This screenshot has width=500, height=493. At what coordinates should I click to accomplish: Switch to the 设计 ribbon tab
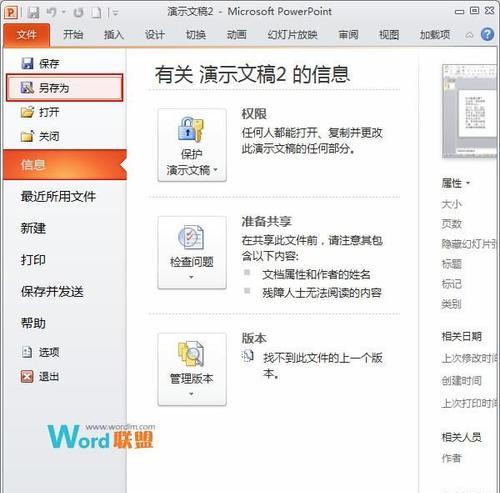click(x=155, y=34)
